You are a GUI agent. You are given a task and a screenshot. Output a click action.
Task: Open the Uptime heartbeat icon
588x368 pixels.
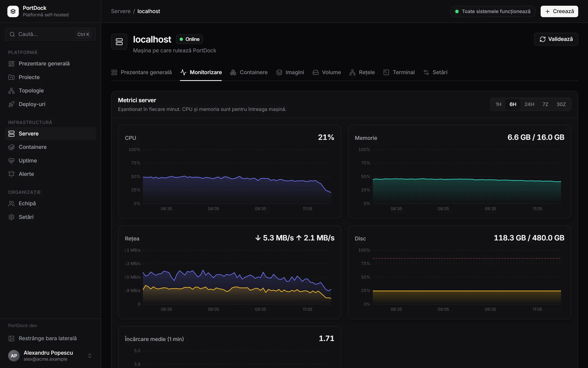pyautogui.click(x=11, y=161)
